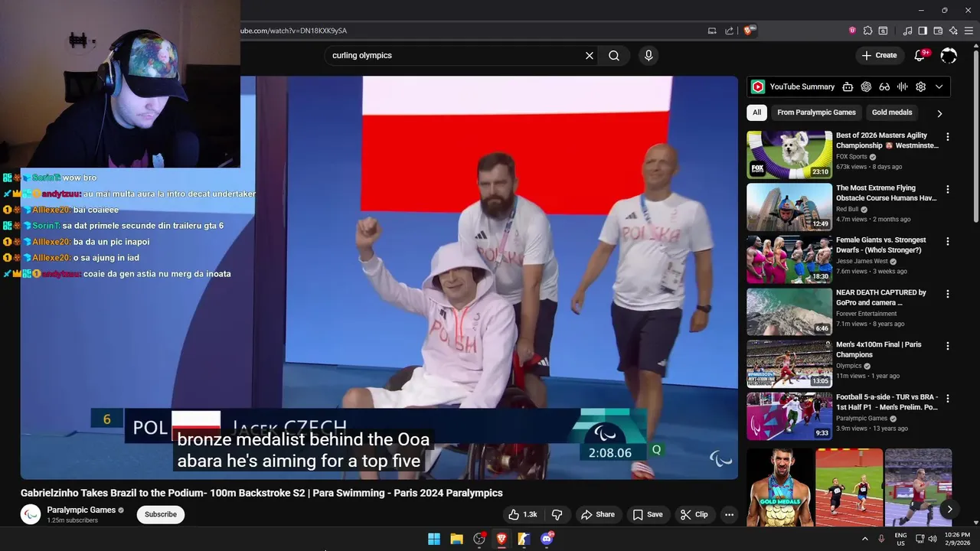The height and width of the screenshot is (551, 980).
Task: Click the taskbar volume speaker icon
Action: point(933,539)
